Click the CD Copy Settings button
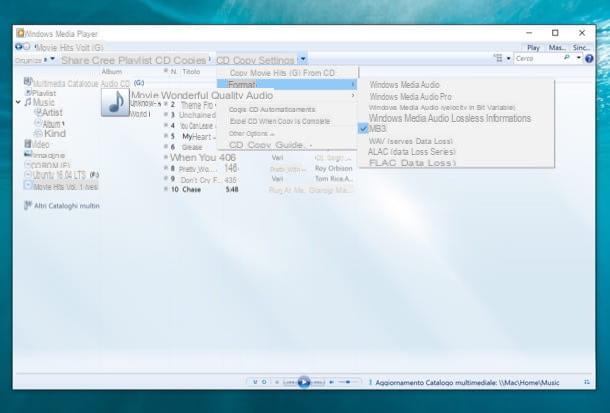 tap(255, 60)
